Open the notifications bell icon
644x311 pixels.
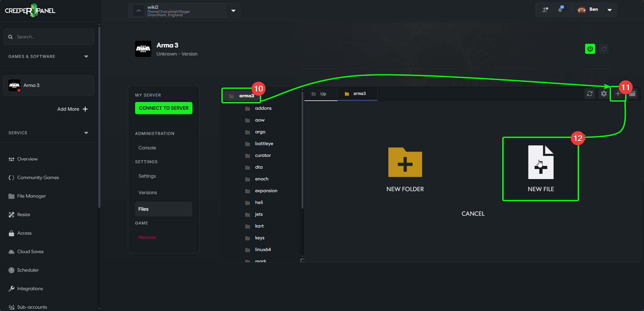[560, 9]
